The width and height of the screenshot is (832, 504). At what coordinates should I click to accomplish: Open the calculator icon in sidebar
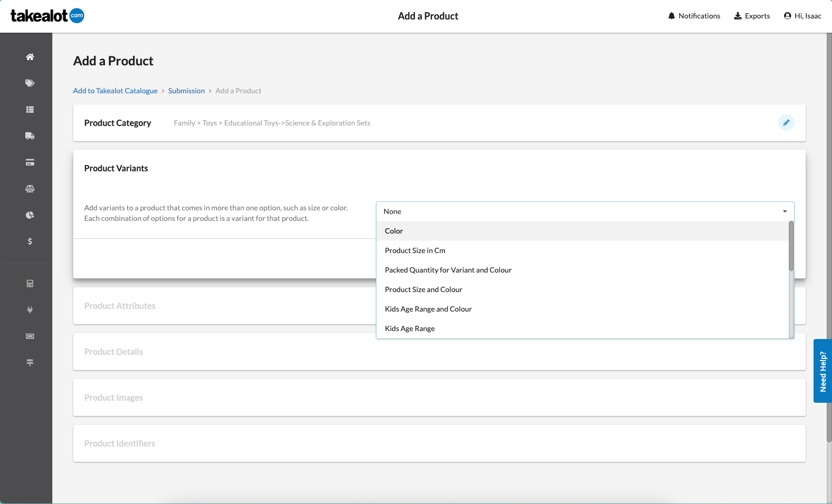[x=30, y=284]
